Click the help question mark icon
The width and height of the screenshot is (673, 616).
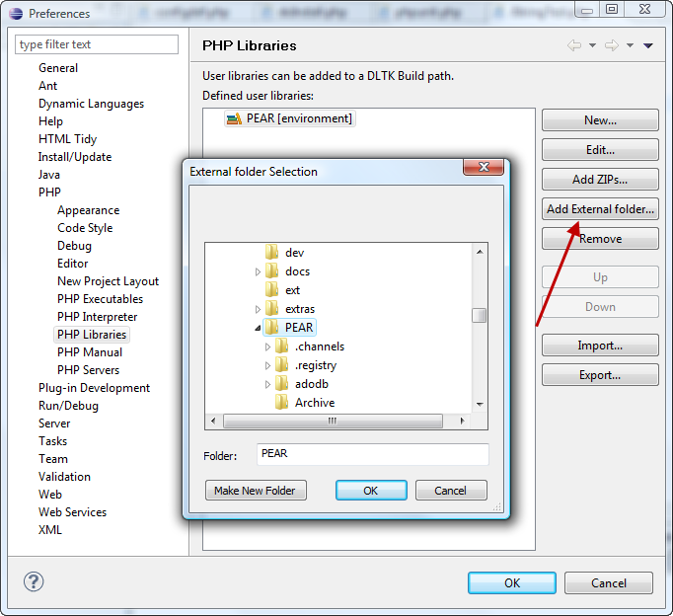(34, 582)
